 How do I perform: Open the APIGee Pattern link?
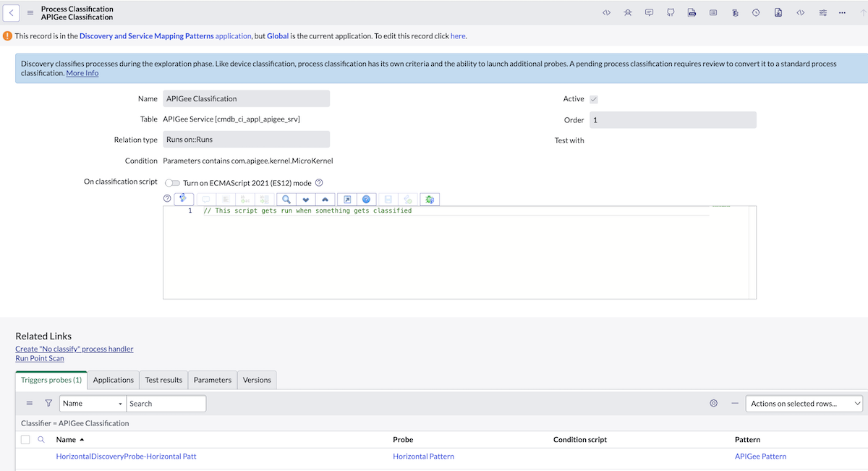760,457
